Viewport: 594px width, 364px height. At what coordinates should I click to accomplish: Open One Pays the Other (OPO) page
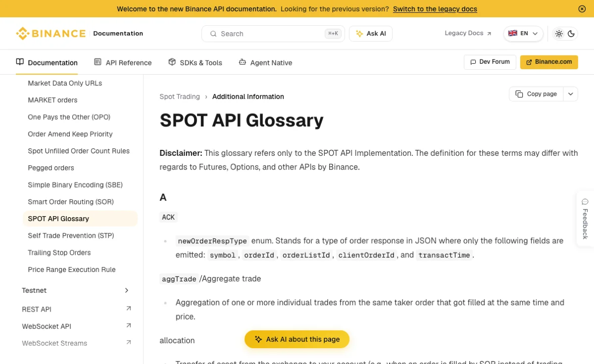coord(69,117)
